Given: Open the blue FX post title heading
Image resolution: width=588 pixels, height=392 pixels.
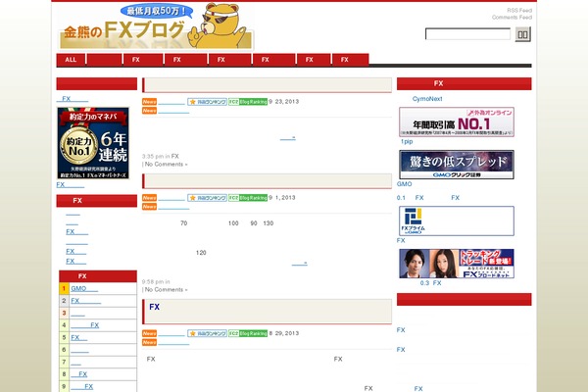Looking at the screenshot, I should pos(154,307).
